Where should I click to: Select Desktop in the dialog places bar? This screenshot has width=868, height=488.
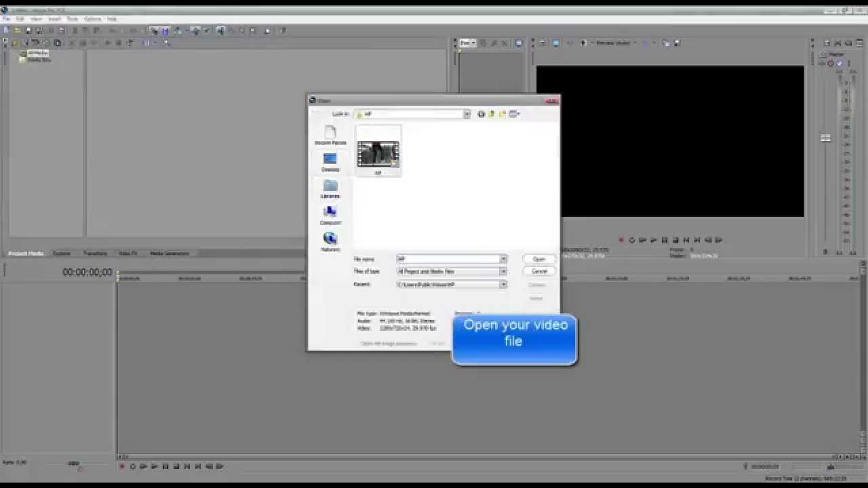tap(330, 162)
